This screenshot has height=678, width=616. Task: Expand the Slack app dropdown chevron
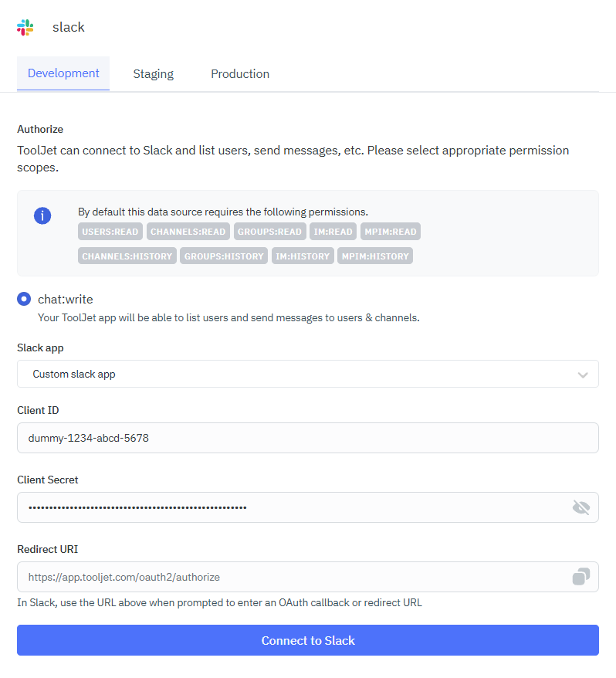pyautogui.click(x=583, y=375)
